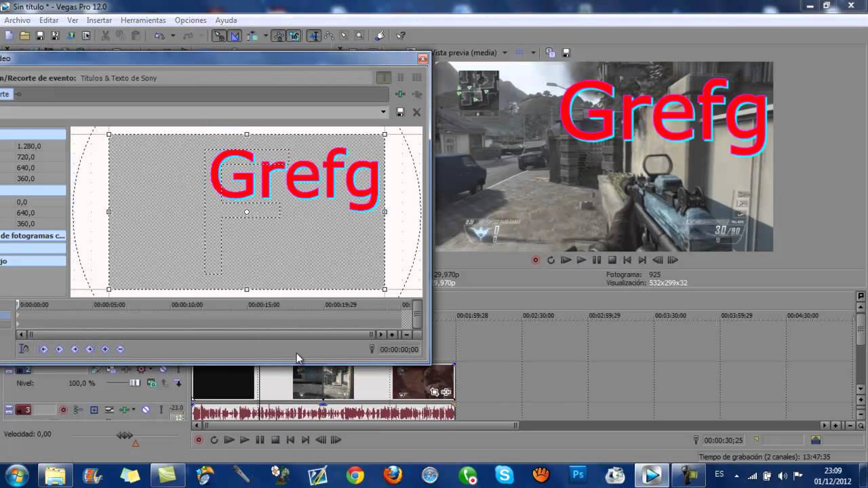Image resolution: width=868 pixels, height=488 pixels.
Task: Click the Event Pan/Crop icon on clip
Action: 435,392
